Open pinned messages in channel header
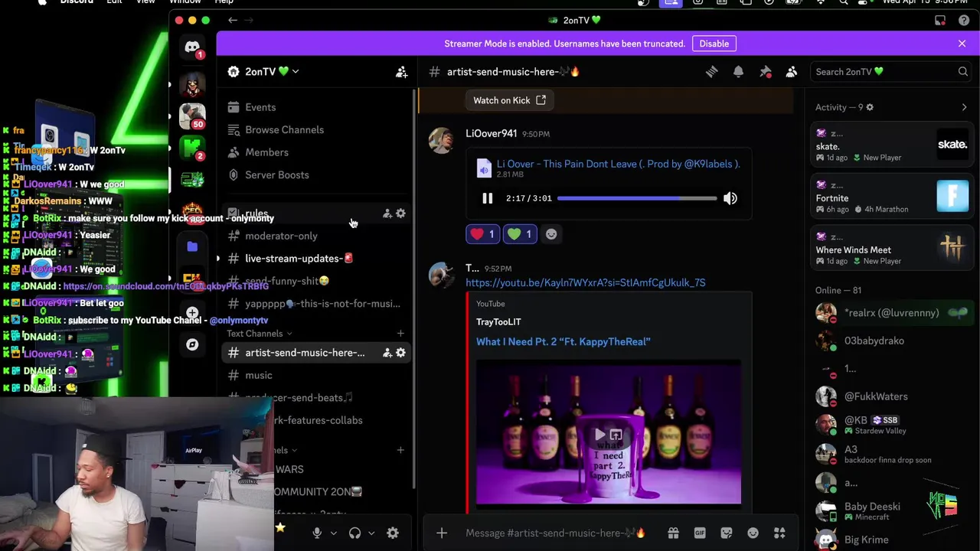This screenshot has width=980, height=551. [765, 72]
